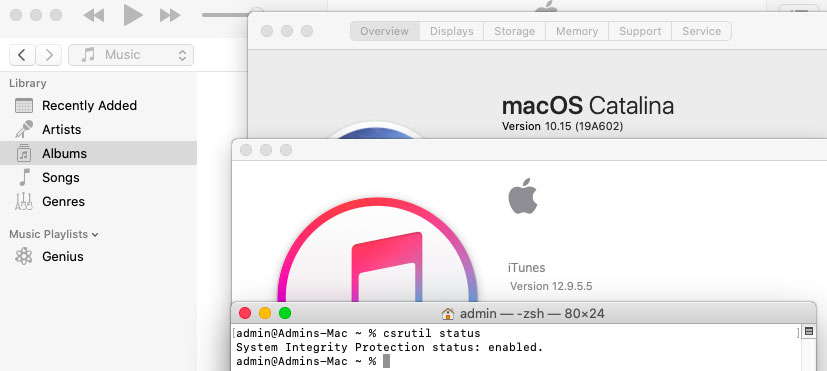
Task: Open Artists in the sidebar
Action: (98, 129)
